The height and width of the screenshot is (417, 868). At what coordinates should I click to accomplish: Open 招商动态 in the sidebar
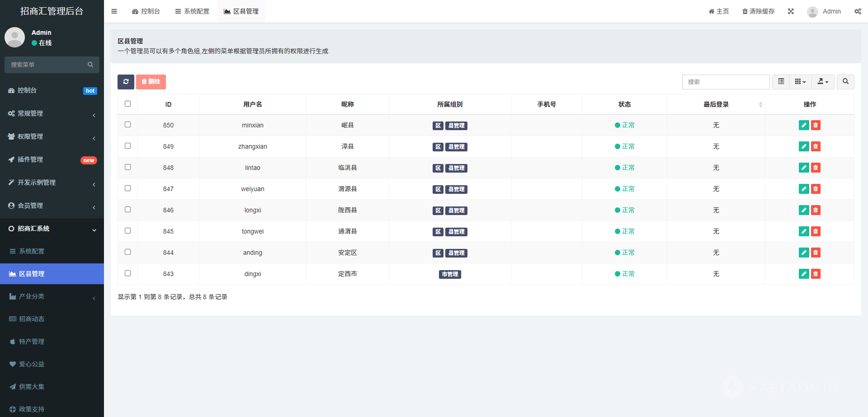(32, 319)
